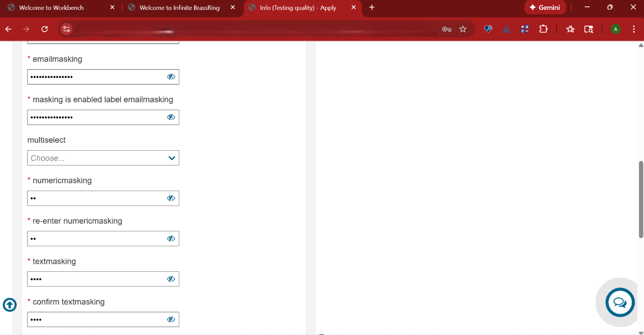Open the password manager key icon
This screenshot has height=335, width=644.
point(446,29)
